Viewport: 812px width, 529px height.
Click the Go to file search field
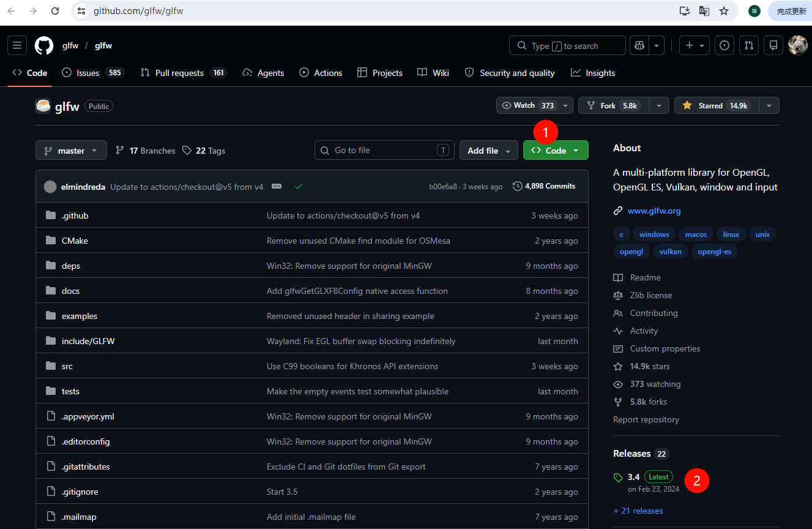[x=384, y=150]
